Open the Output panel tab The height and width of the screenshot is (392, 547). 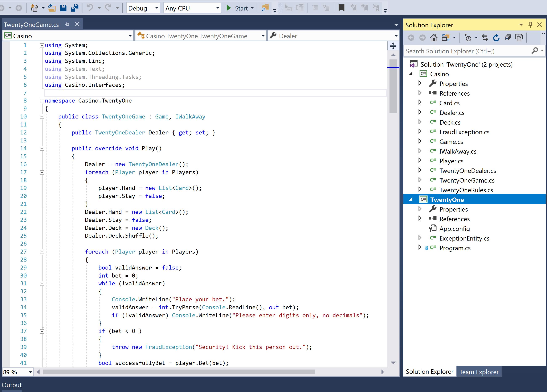(x=12, y=385)
